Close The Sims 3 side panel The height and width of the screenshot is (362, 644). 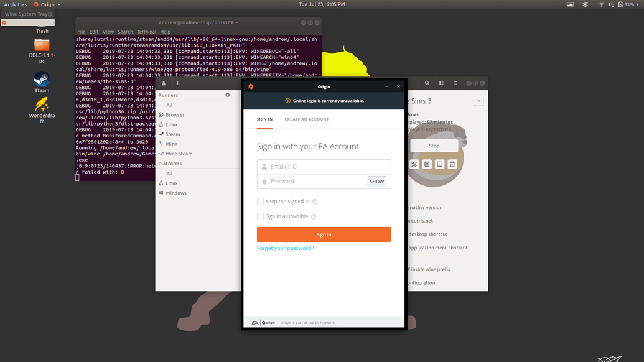(478, 101)
